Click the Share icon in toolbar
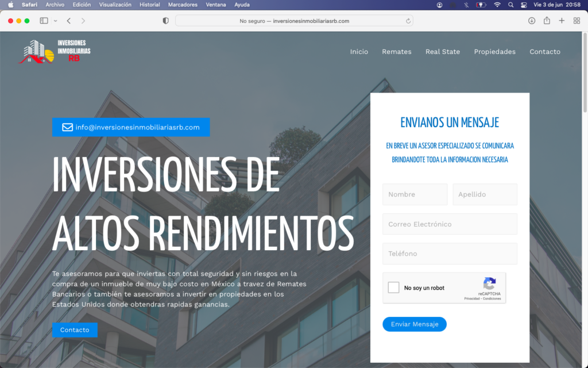The width and height of the screenshot is (588, 368). click(547, 21)
